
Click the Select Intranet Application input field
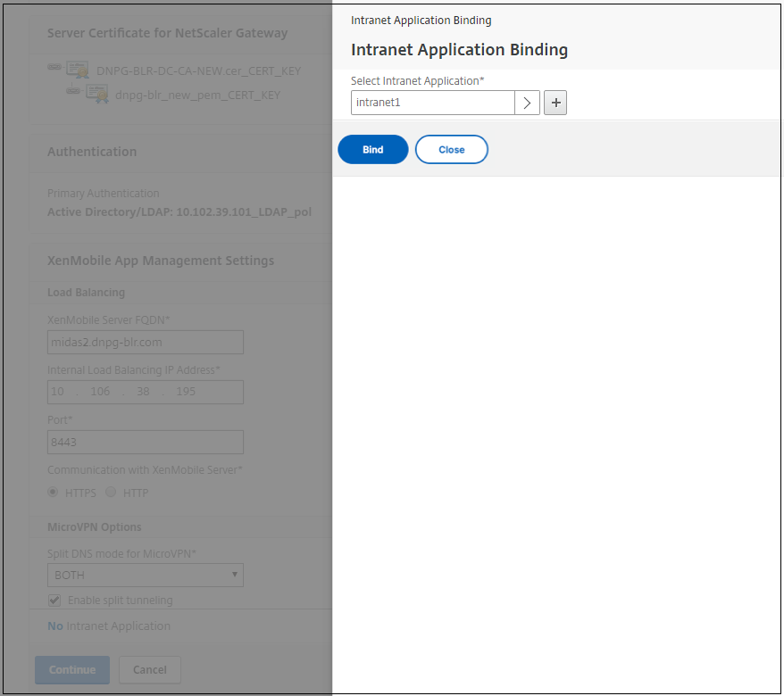433,103
